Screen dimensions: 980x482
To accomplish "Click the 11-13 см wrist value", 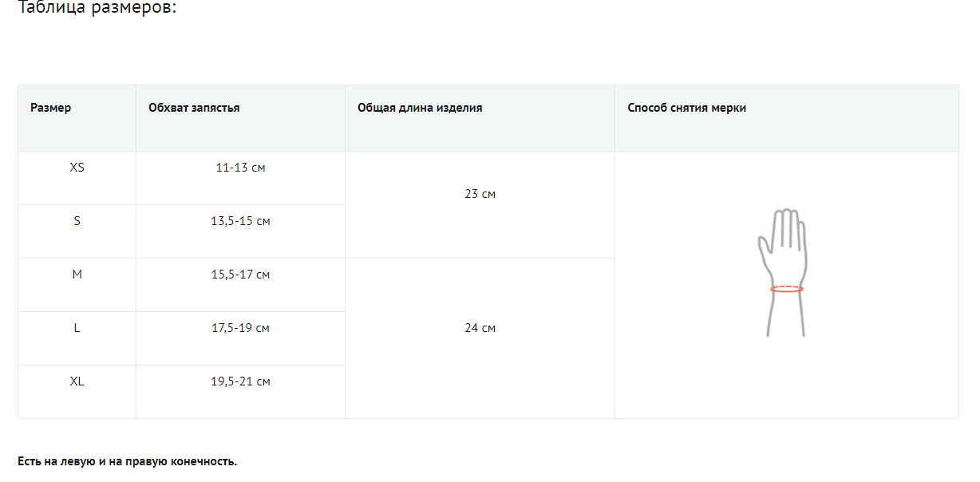I will click(x=240, y=168).
